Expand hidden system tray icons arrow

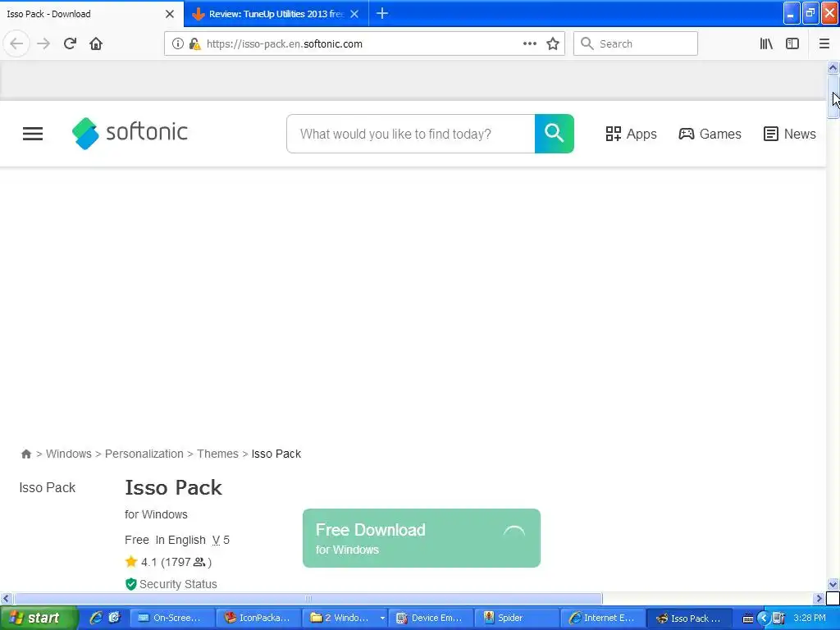pyautogui.click(x=764, y=619)
